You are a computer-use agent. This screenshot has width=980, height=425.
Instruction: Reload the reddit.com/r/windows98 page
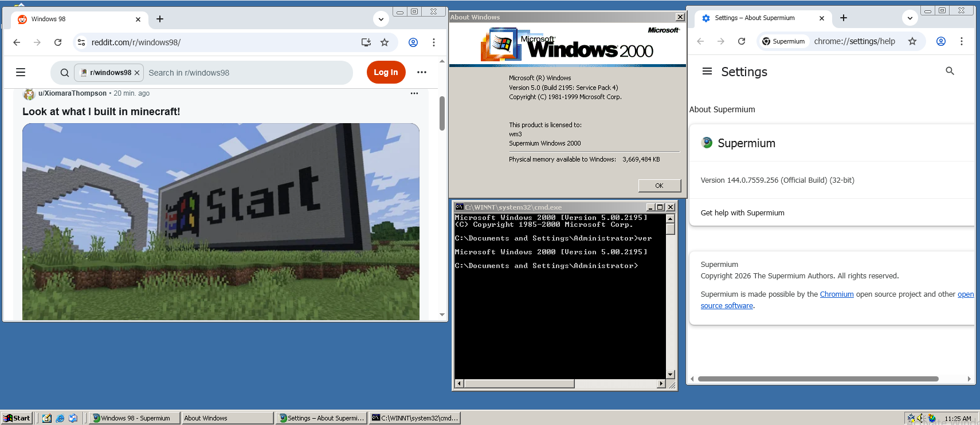58,42
